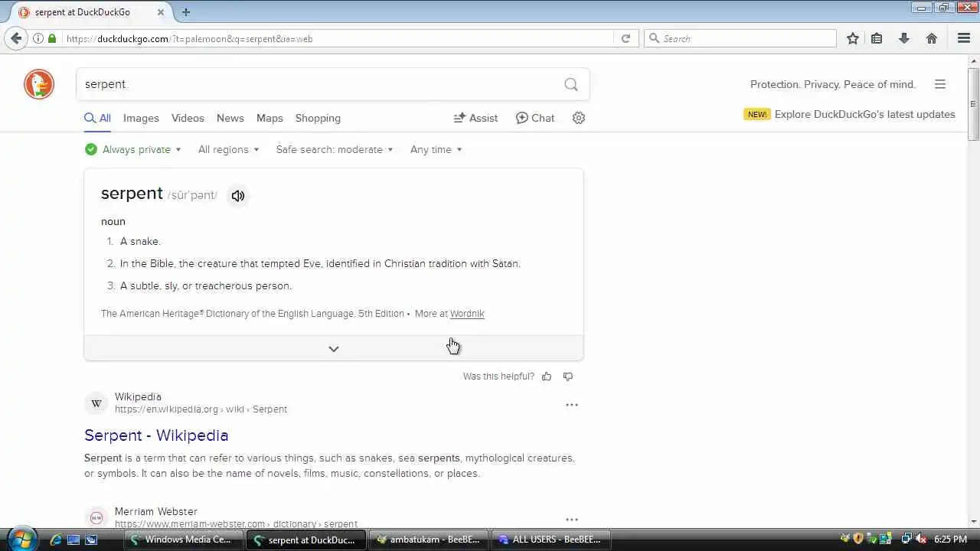Click the browser toolbar Search box

pos(741,38)
